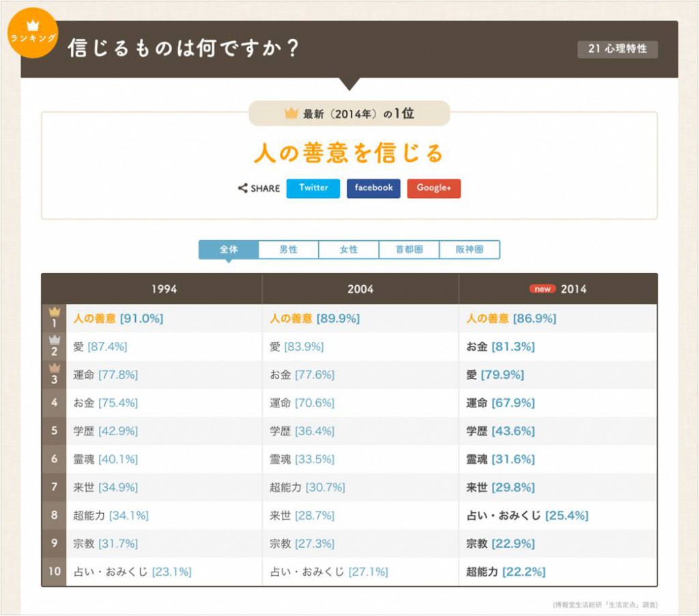The width and height of the screenshot is (699, 616).
Task: Click the red new badge beside 2014
Action: click(542, 289)
